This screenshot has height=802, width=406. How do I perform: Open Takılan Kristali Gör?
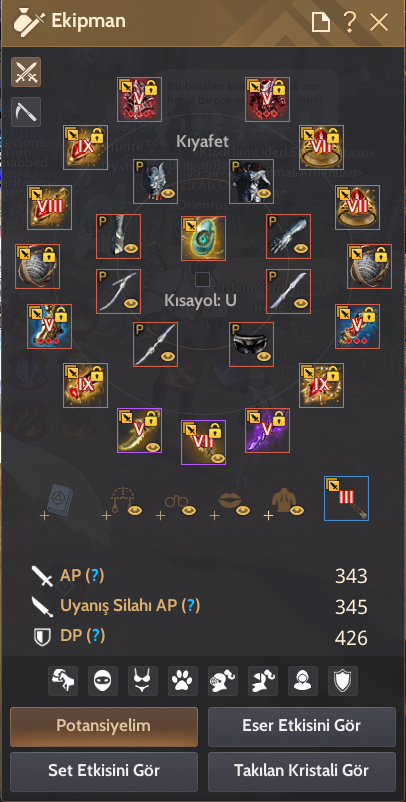click(302, 771)
